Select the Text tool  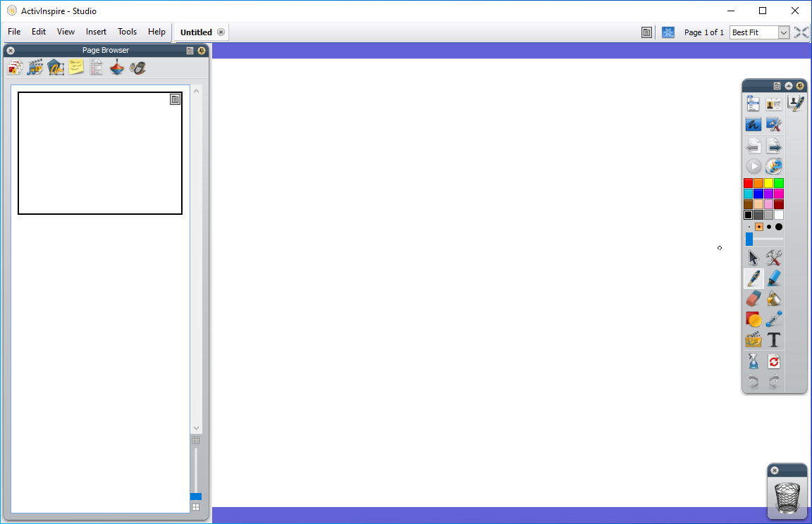774,340
